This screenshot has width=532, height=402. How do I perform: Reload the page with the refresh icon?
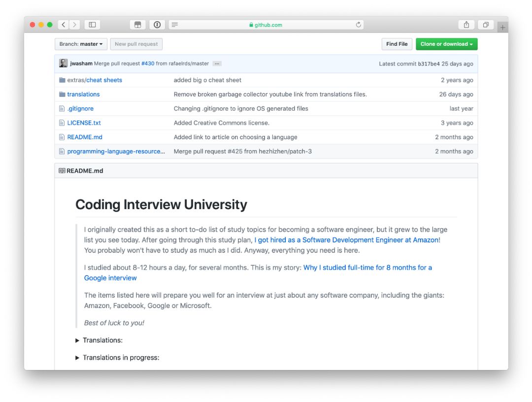pos(359,25)
